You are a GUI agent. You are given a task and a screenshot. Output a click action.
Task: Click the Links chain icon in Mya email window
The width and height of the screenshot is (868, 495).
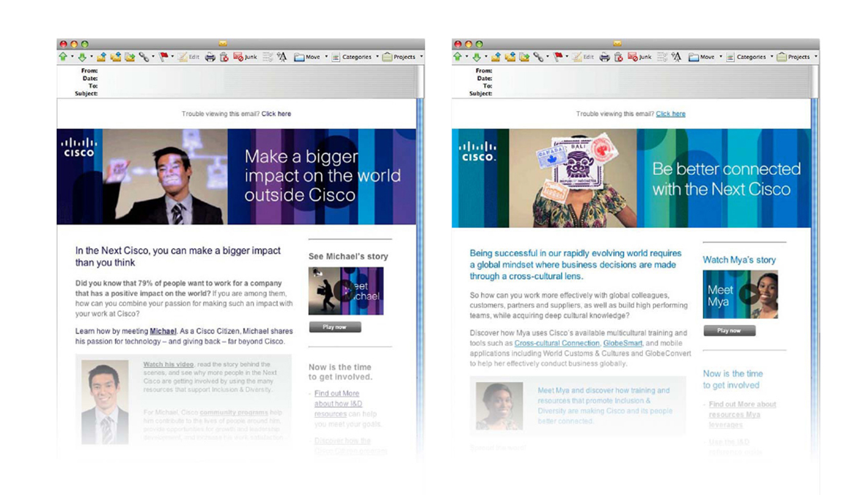pos(538,57)
